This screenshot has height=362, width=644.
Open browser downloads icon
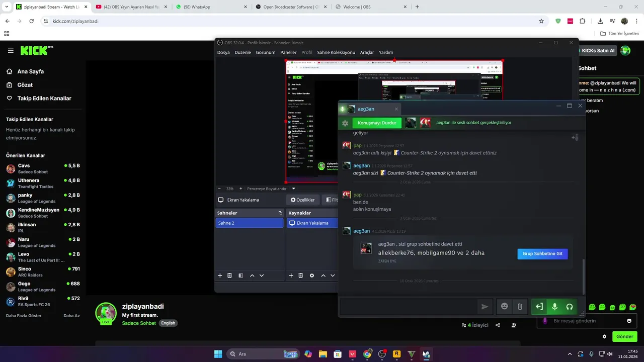pyautogui.click(x=600, y=21)
